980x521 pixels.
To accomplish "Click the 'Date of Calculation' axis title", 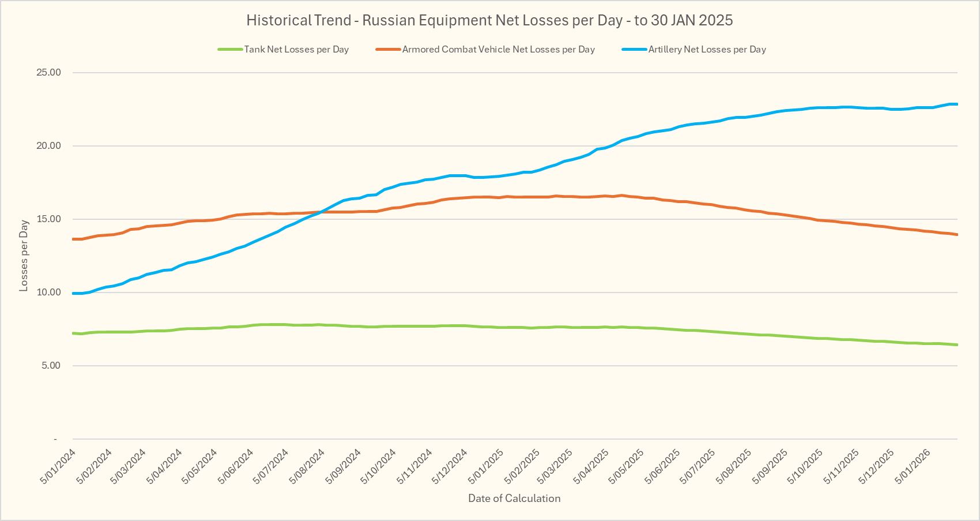I will tap(514, 498).
